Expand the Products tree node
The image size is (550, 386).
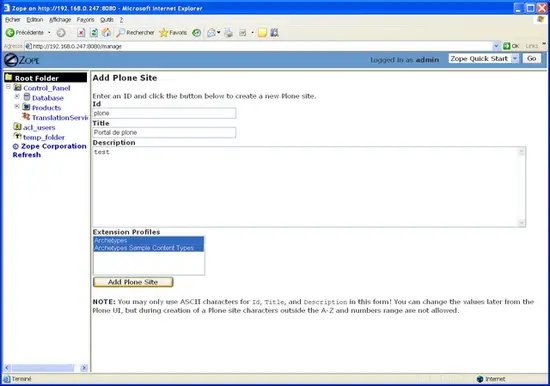pos(17,106)
